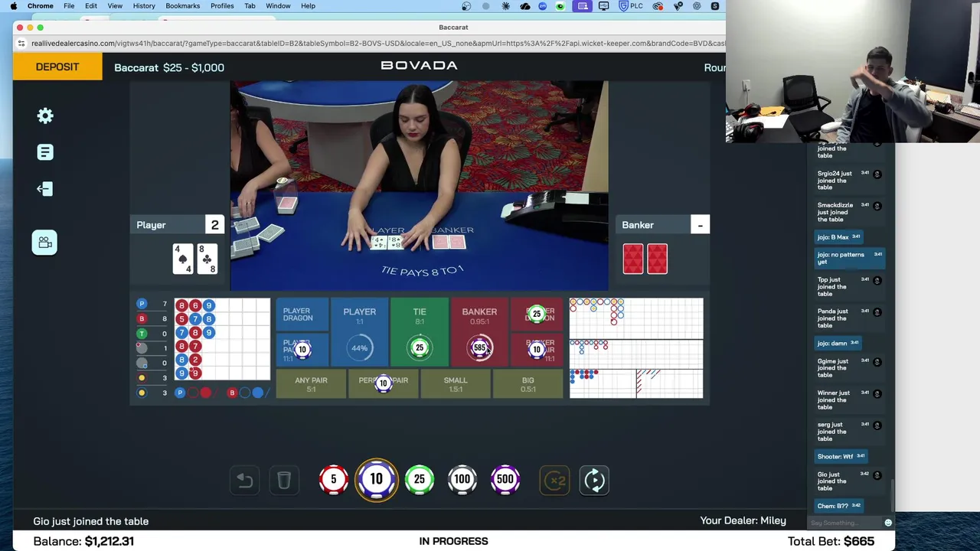Click the 'Shooter: Wtf' chat message
This screenshot has height=551, width=980.
coord(841,456)
